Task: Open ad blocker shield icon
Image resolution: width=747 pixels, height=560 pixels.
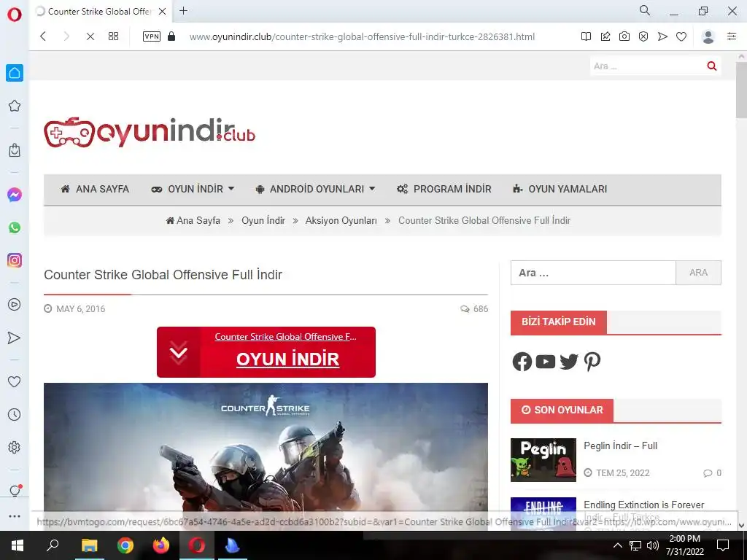Action: [643, 36]
